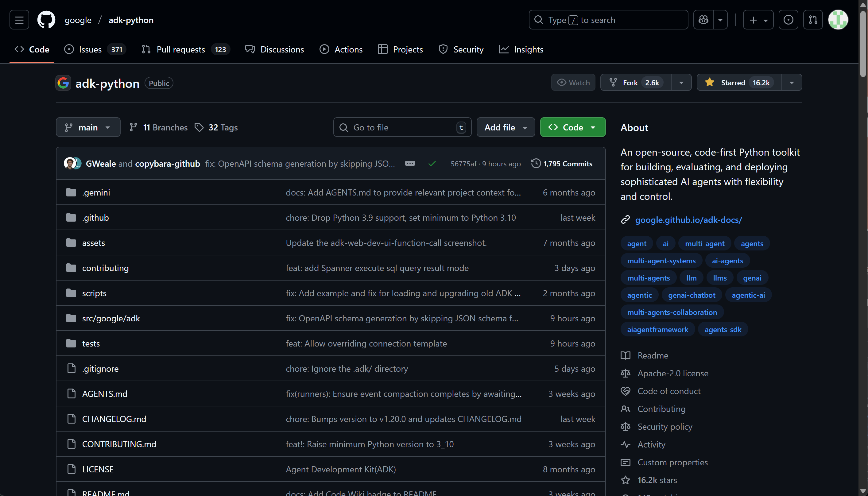
Task: Expand the Fork options dropdown arrow
Action: 681,83
